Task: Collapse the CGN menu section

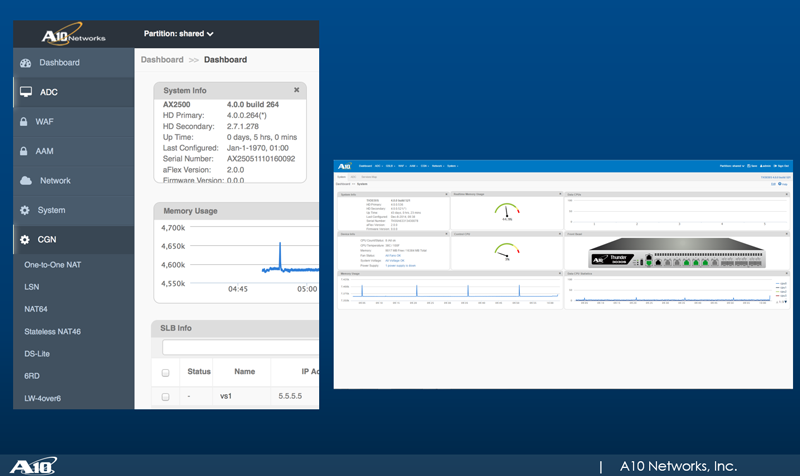Action: point(73,239)
